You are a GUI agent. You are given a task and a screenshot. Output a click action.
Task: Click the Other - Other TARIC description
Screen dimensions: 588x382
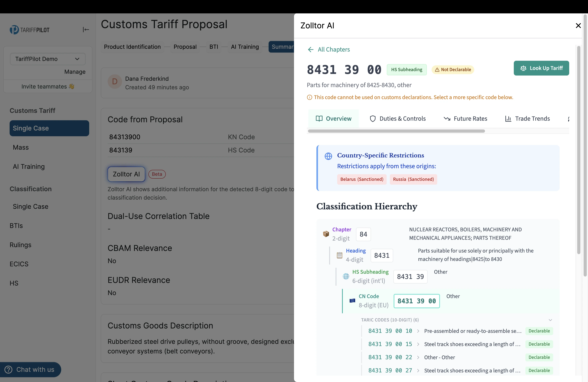coord(440,357)
